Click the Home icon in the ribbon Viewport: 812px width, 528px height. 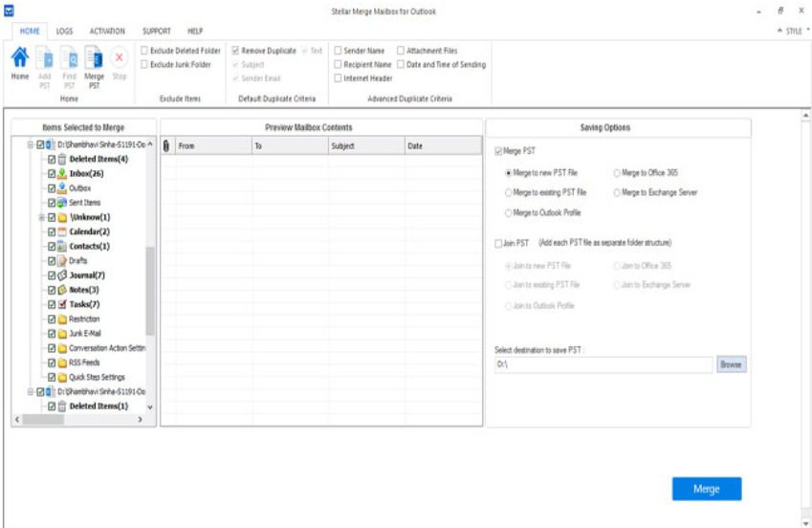tap(19, 60)
